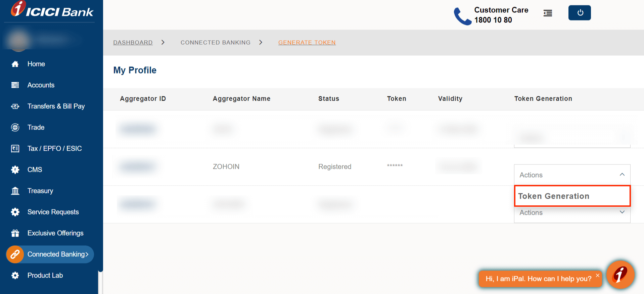Click the Connected Banking link icon
Screen dimensions: 644x294
pos(15,254)
